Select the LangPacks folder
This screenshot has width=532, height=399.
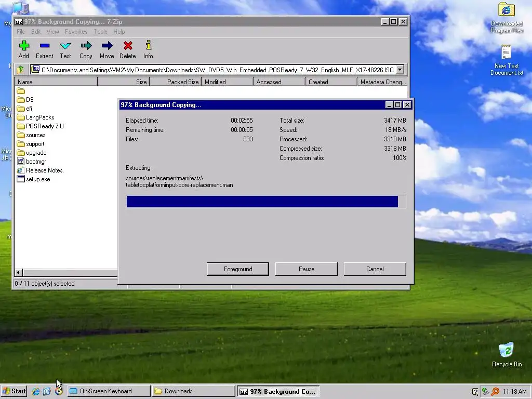click(x=36, y=117)
